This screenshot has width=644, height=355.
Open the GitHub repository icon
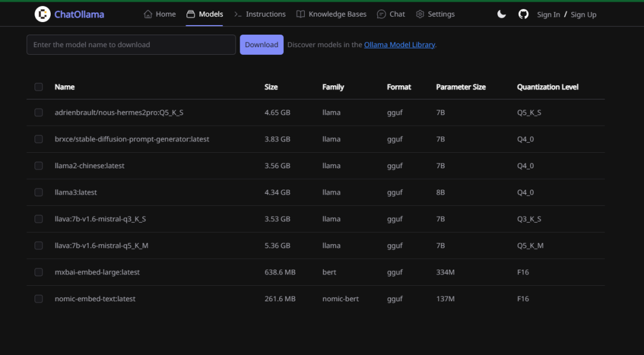(524, 14)
